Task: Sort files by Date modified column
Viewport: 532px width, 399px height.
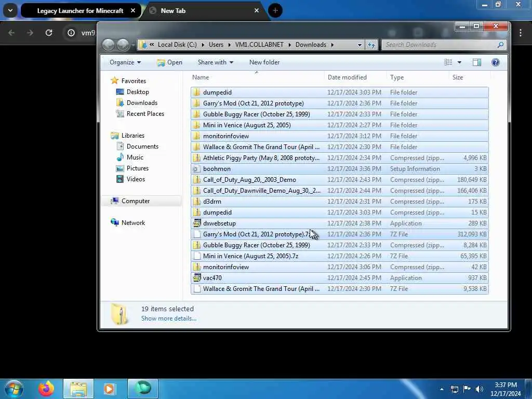Action: tap(354, 77)
